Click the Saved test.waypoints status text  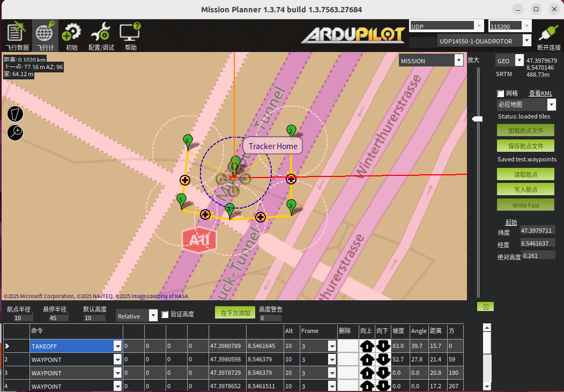tap(527, 159)
